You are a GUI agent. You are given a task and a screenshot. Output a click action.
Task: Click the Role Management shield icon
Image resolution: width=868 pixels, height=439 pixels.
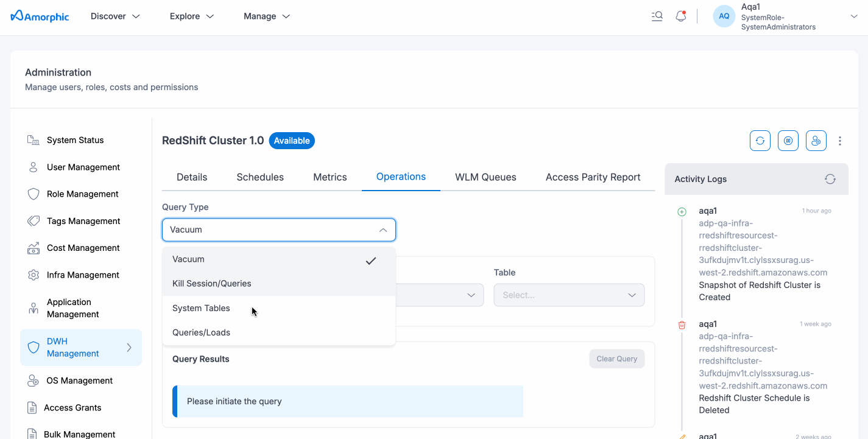(x=34, y=194)
